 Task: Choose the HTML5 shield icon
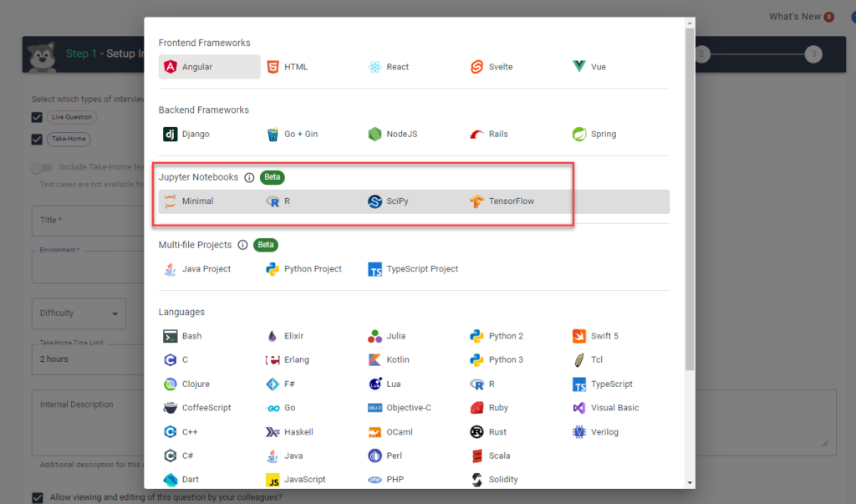coord(273,67)
